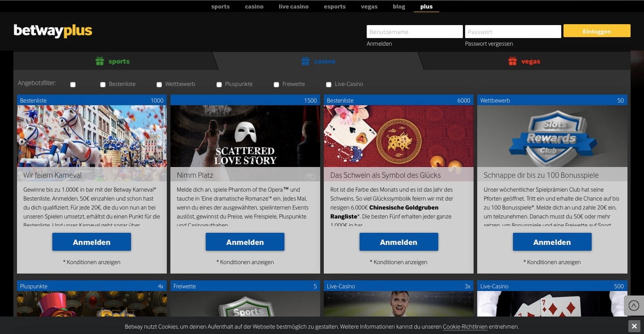
Task: Open the Chinese pig coin offer image
Action: point(398,137)
